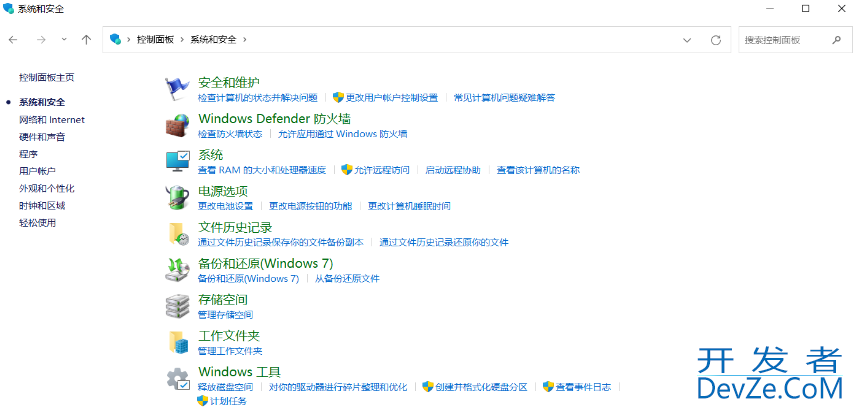The image size is (853, 410).
Task: Click the control panel icon in address bar
Action: coord(115,39)
